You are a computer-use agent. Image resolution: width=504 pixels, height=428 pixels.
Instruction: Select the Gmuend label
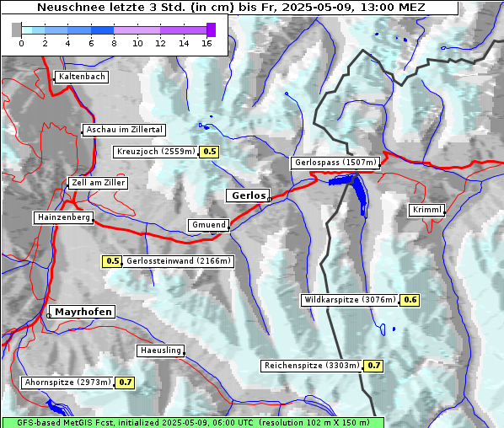(x=209, y=225)
